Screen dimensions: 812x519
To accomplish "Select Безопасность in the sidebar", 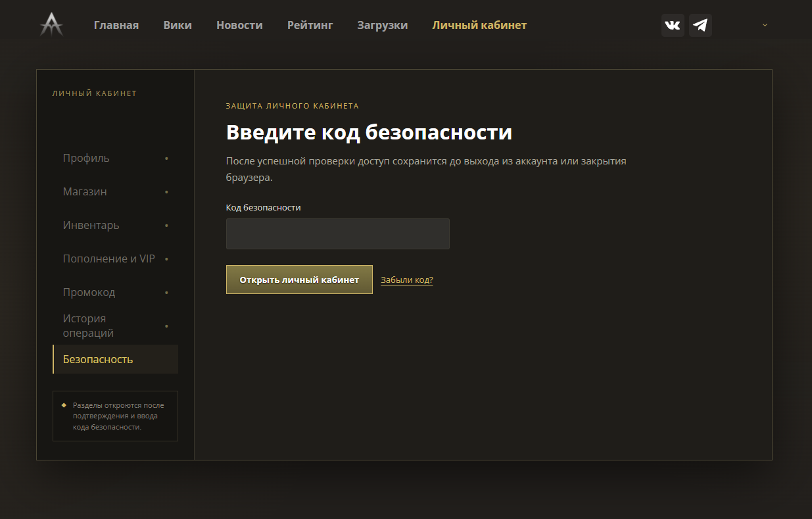I will (115, 359).
